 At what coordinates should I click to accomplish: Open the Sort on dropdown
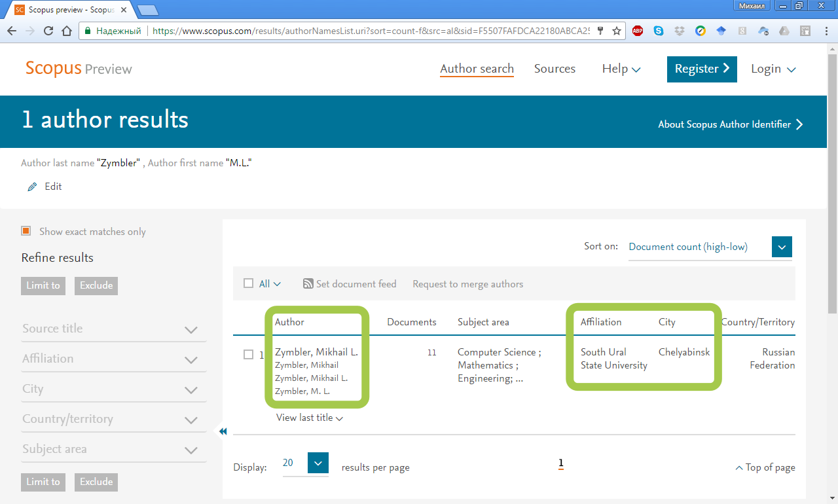pos(782,247)
